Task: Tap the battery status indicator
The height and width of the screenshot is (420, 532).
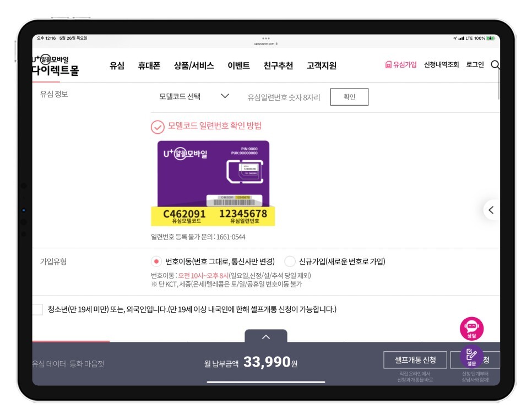Action: coord(491,39)
